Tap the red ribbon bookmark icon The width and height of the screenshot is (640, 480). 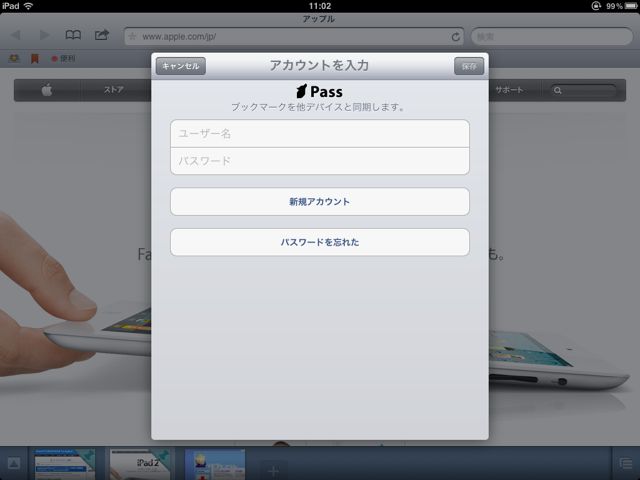35,59
